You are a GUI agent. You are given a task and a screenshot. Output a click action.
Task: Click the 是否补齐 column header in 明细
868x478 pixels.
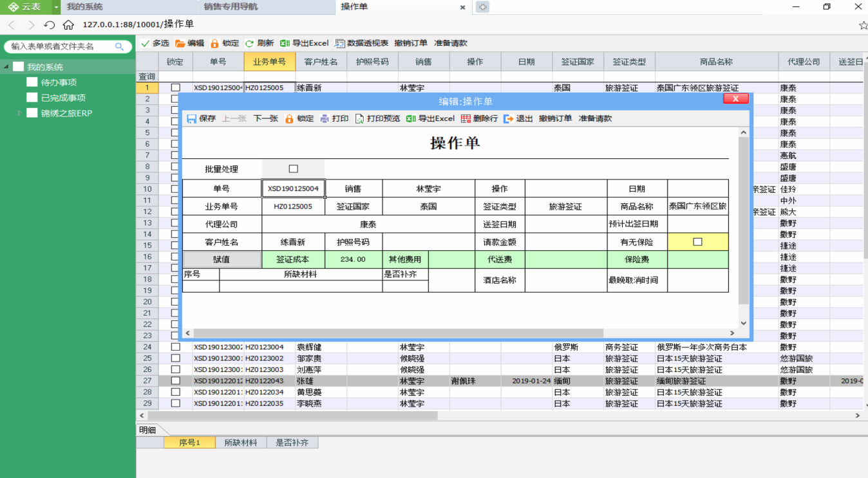(x=292, y=443)
